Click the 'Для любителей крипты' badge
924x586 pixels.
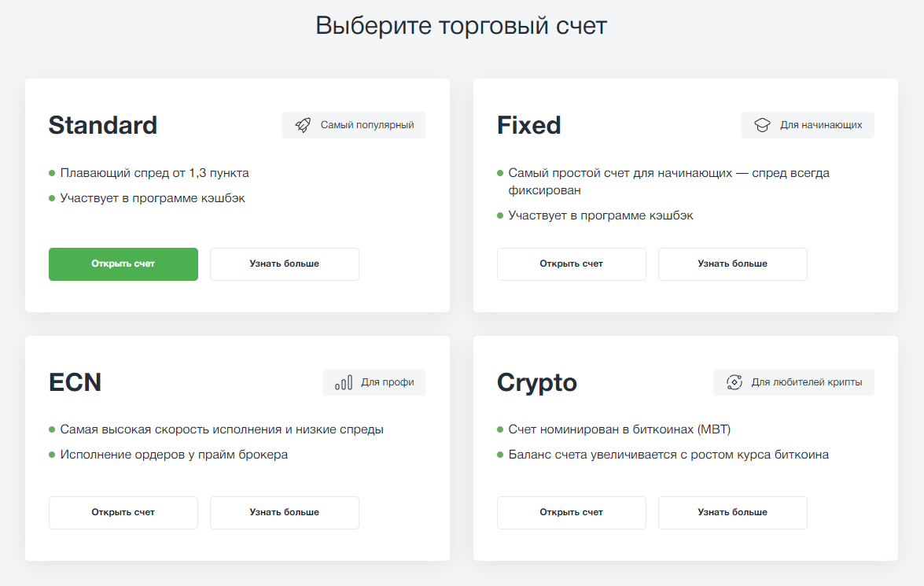[x=793, y=382]
